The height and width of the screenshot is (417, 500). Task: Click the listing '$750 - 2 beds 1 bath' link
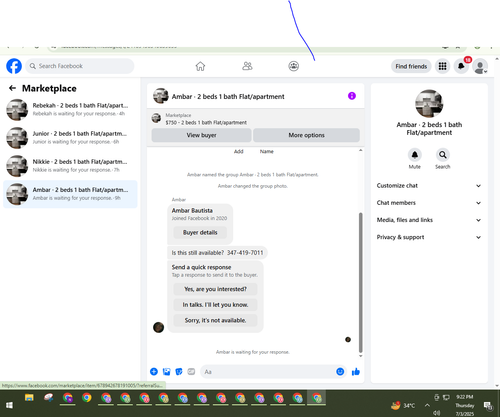pyautogui.click(x=206, y=122)
